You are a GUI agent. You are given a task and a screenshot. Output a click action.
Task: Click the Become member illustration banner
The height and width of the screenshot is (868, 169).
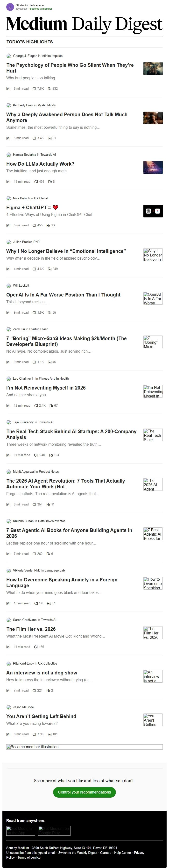(x=84, y=747)
